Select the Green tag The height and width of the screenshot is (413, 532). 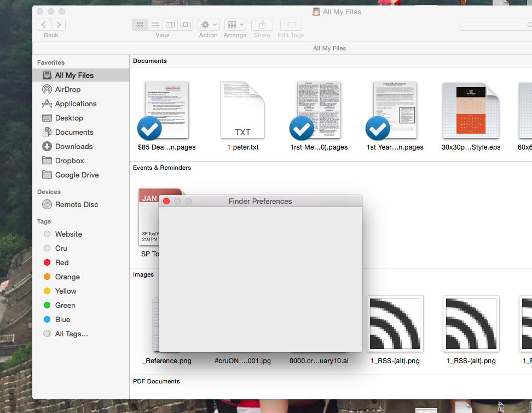(81, 305)
